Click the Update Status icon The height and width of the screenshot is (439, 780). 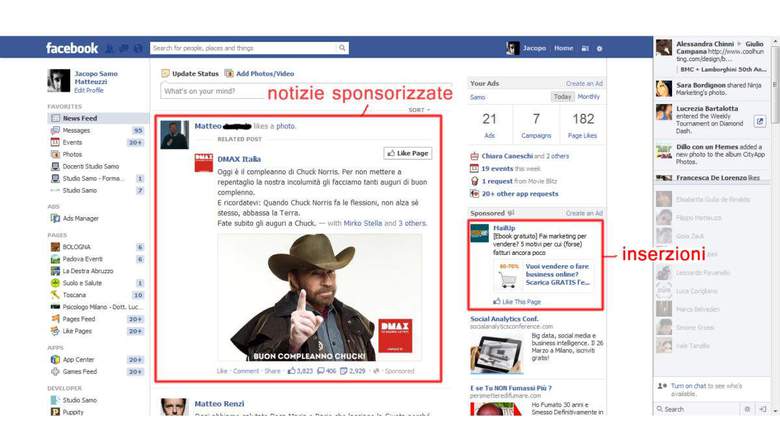tap(165, 74)
